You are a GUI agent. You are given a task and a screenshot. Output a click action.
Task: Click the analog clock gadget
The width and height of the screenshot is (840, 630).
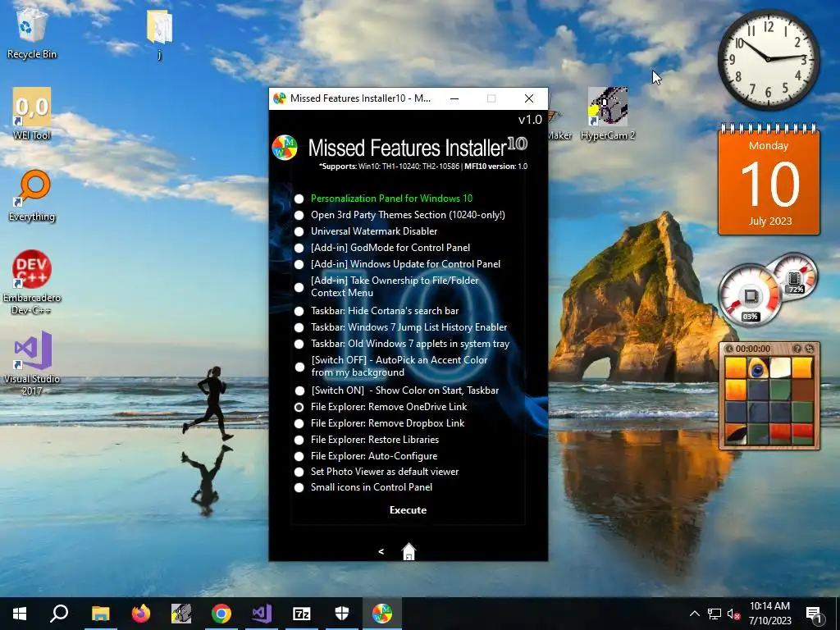tap(768, 59)
